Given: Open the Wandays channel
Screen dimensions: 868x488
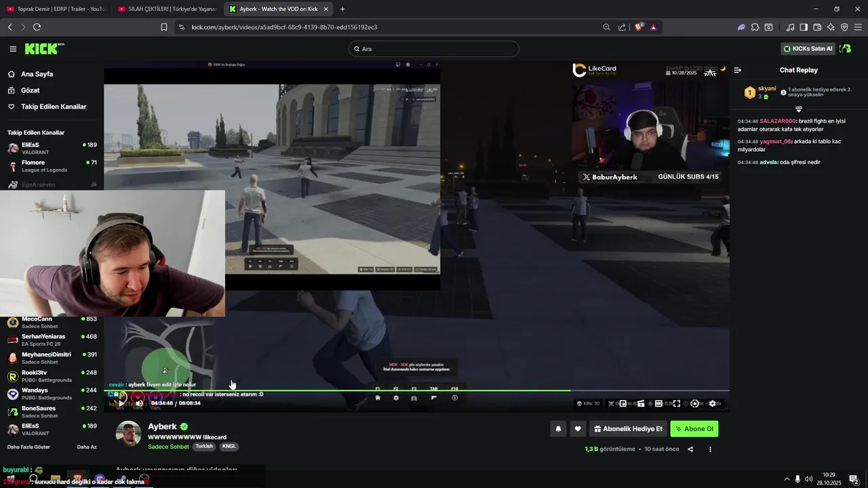Looking at the screenshot, I should click(x=52, y=394).
